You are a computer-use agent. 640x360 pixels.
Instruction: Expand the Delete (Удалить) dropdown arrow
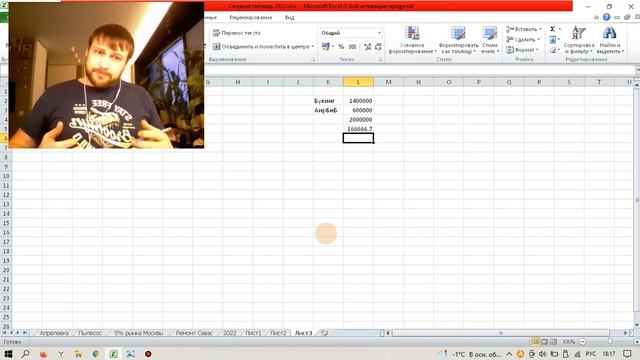pyautogui.click(x=538, y=40)
